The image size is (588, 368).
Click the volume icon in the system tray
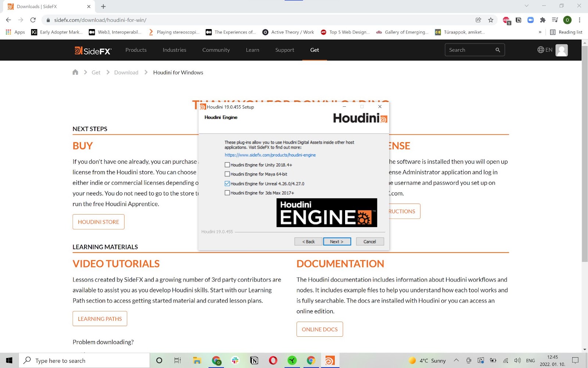point(517,361)
